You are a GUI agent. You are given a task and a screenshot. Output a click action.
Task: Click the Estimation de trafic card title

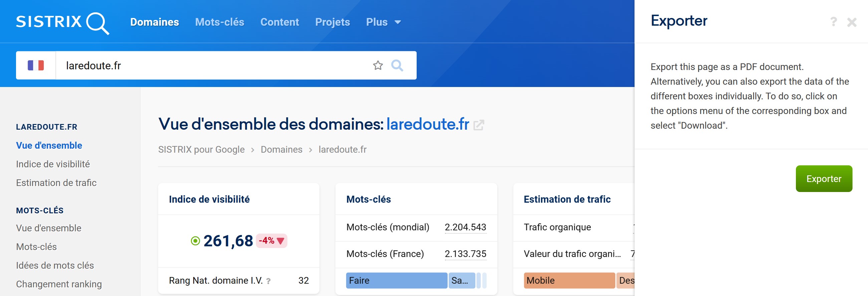click(567, 199)
